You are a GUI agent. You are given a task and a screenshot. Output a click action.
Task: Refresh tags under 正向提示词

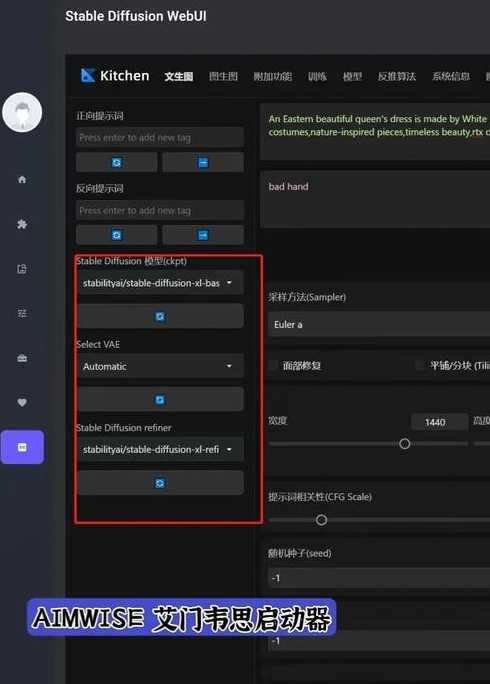tap(117, 163)
